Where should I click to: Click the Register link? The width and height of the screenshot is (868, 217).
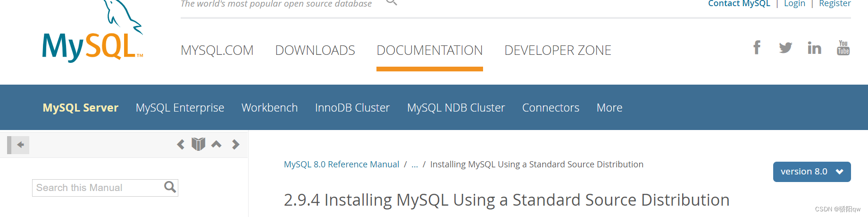tap(835, 3)
